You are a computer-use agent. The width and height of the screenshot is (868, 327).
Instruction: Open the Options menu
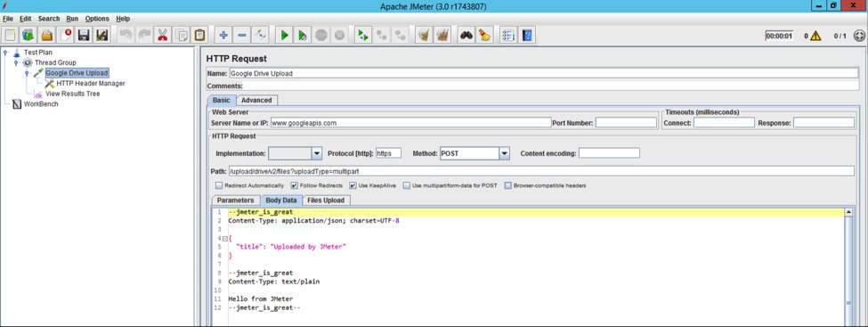97,19
